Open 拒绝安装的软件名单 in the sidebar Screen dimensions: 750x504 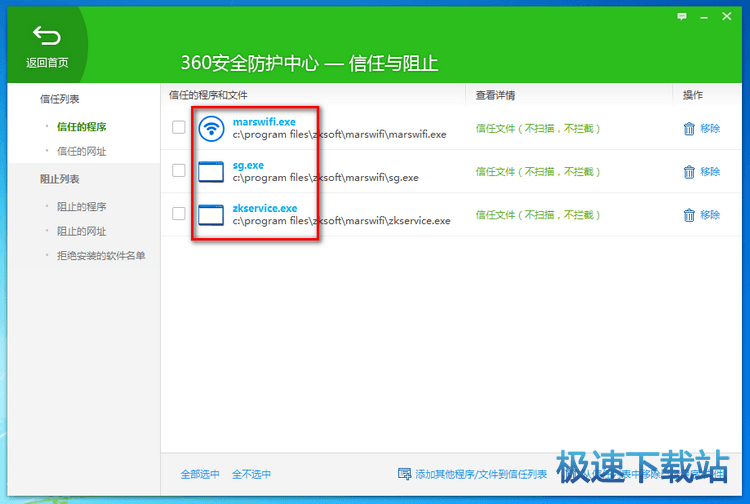[x=101, y=256]
